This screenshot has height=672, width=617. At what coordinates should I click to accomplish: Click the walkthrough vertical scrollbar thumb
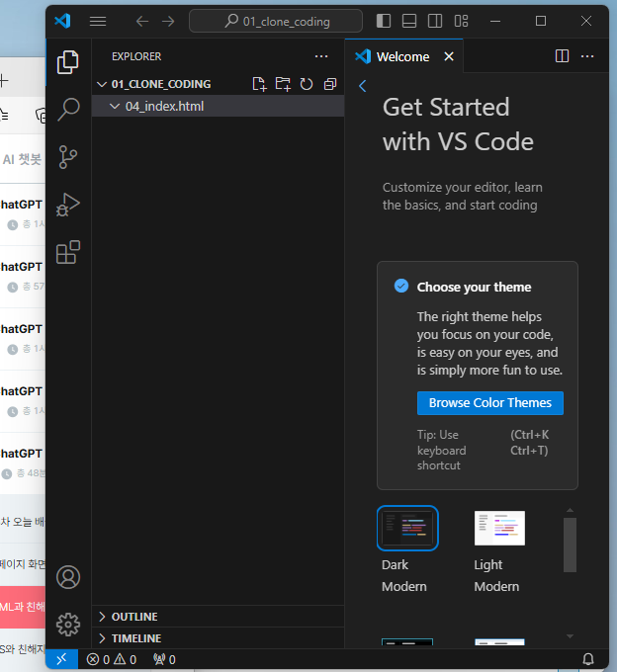[570, 545]
